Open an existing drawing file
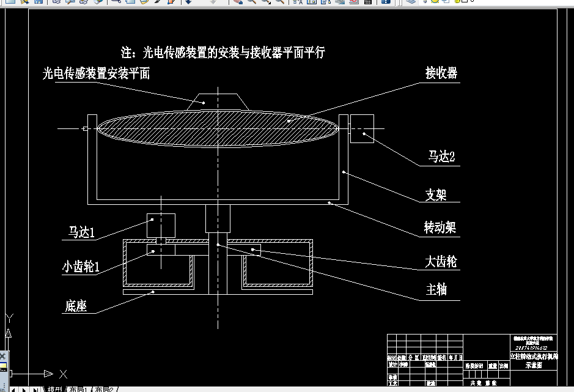Screen dimensions: 574x392 [x=24, y=2]
